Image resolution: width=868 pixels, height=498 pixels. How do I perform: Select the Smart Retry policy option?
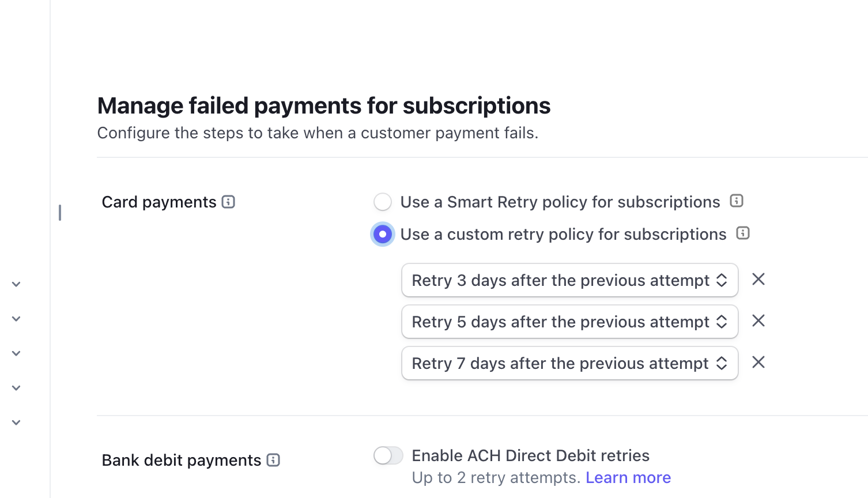coord(382,202)
